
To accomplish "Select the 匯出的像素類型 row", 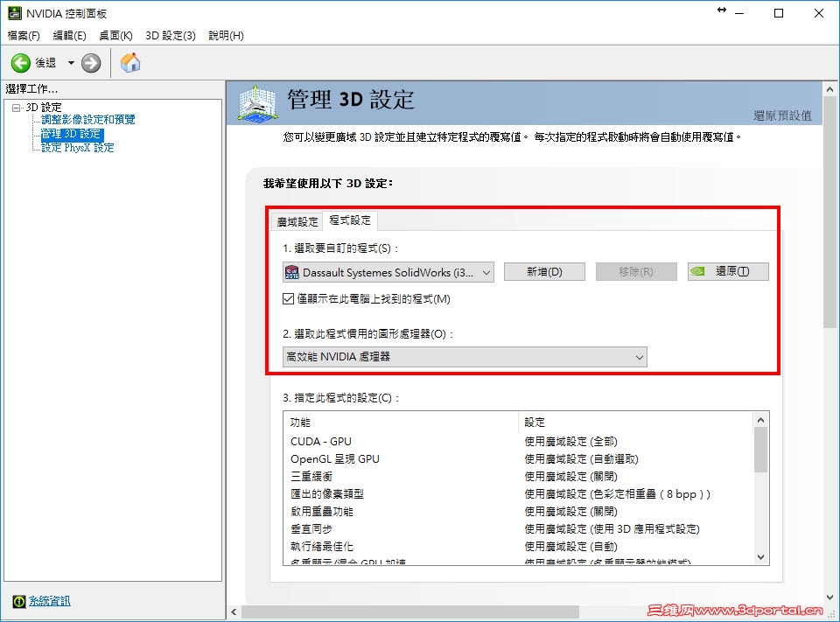I will coord(519,494).
